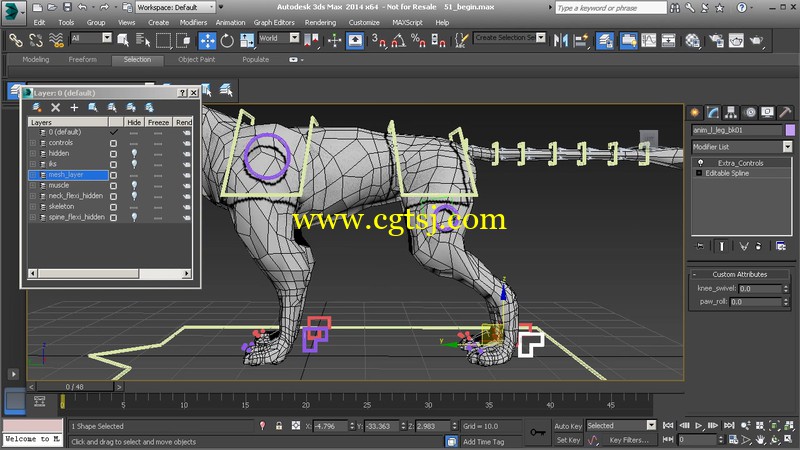Toggle the Extra_Controls modifier lightbulb
The width and height of the screenshot is (800, 450).
tap(700, 163)
